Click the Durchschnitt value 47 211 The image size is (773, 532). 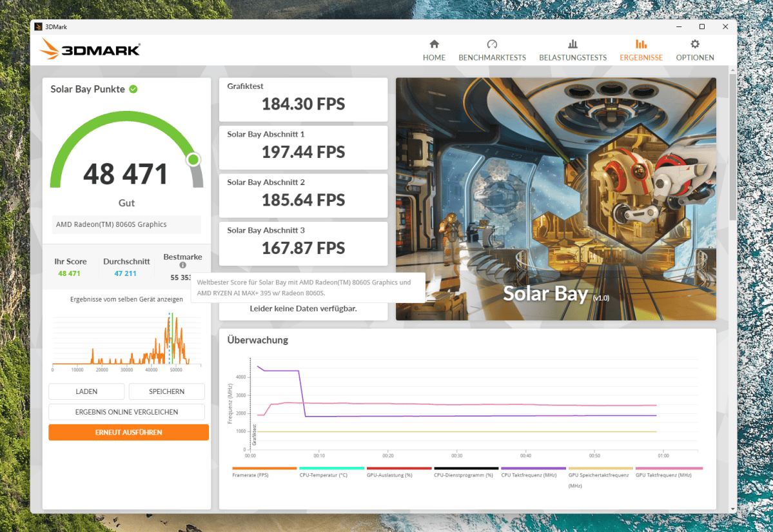coord(125,273)
